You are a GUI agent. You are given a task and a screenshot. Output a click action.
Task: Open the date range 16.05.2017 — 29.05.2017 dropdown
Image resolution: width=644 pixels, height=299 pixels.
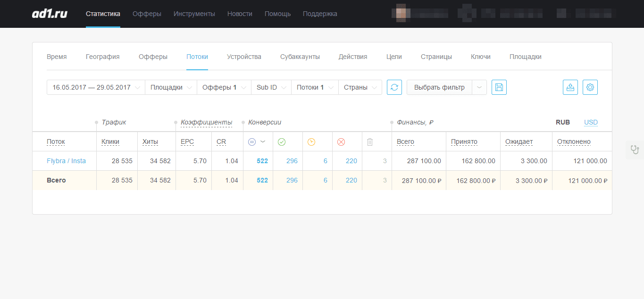(x=94, y=87)
